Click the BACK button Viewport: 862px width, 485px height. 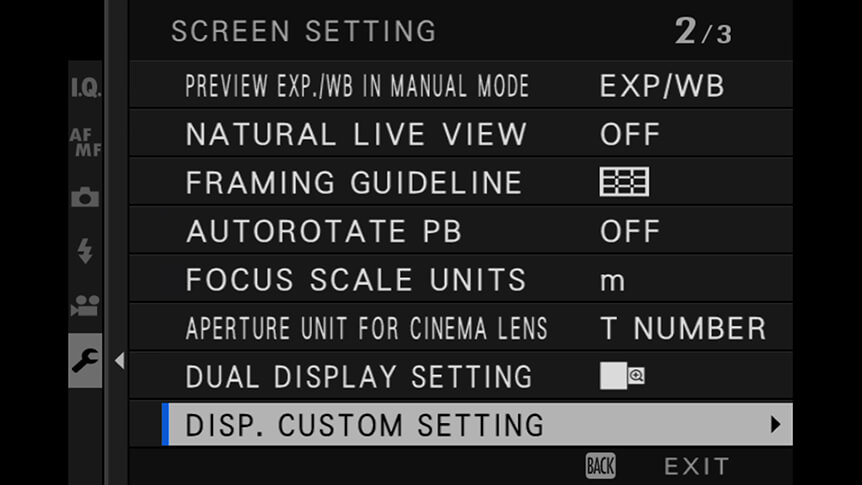click(x=600, y=466)
